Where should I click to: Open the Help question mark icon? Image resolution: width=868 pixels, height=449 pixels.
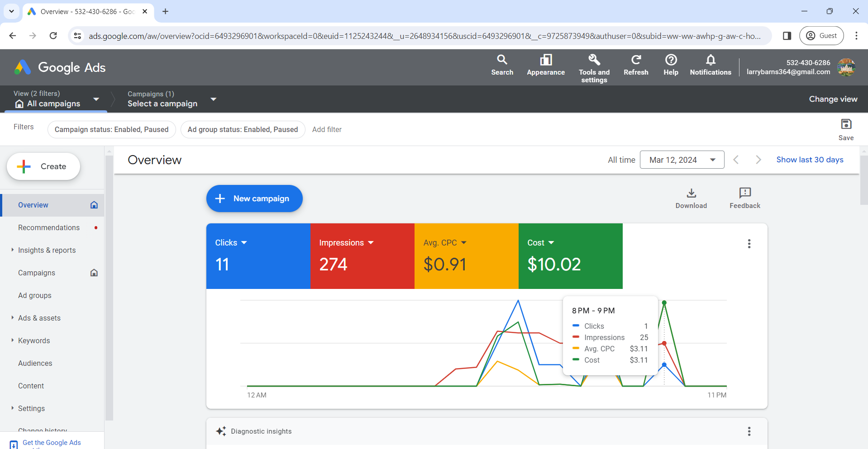pos(671,60)
